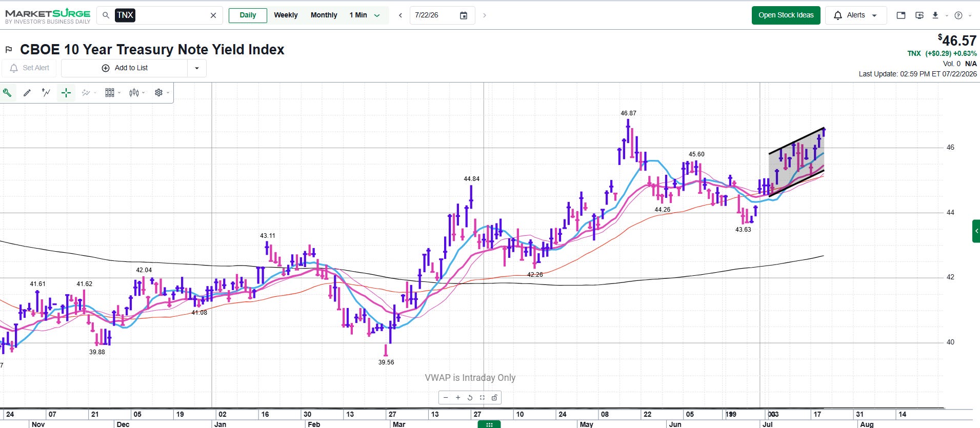Click the Set Alert button
Viewport: 980px width, 428px height.
(29, 68)
